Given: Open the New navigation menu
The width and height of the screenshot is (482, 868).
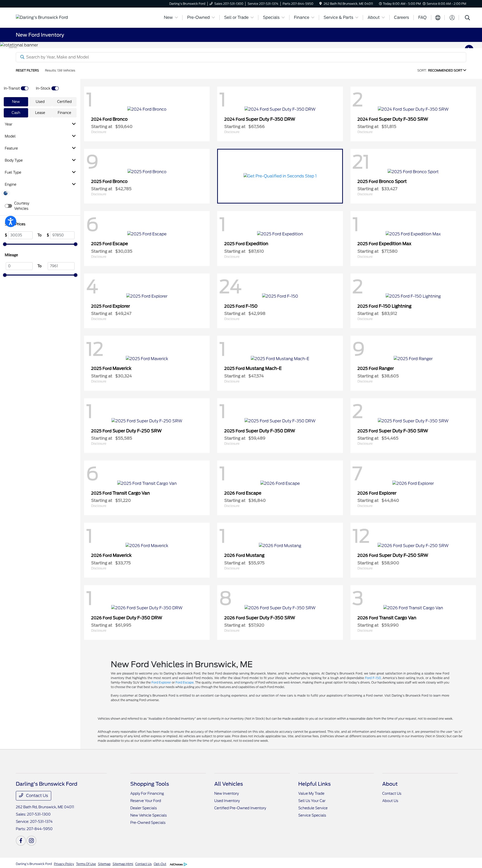Looking at the screenshot, I should click(x=170, y=18).
